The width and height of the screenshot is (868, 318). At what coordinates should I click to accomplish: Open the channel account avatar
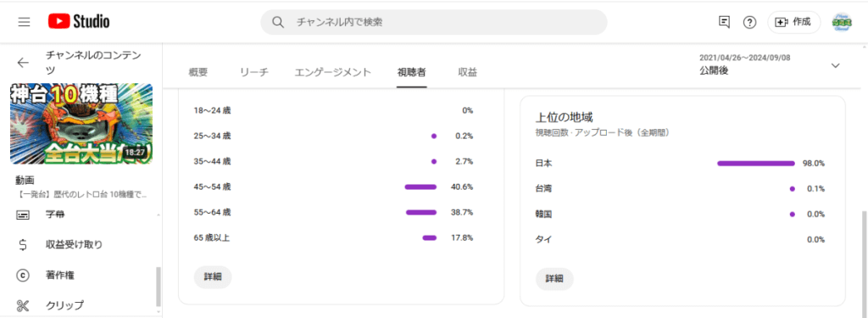point(842,22)
